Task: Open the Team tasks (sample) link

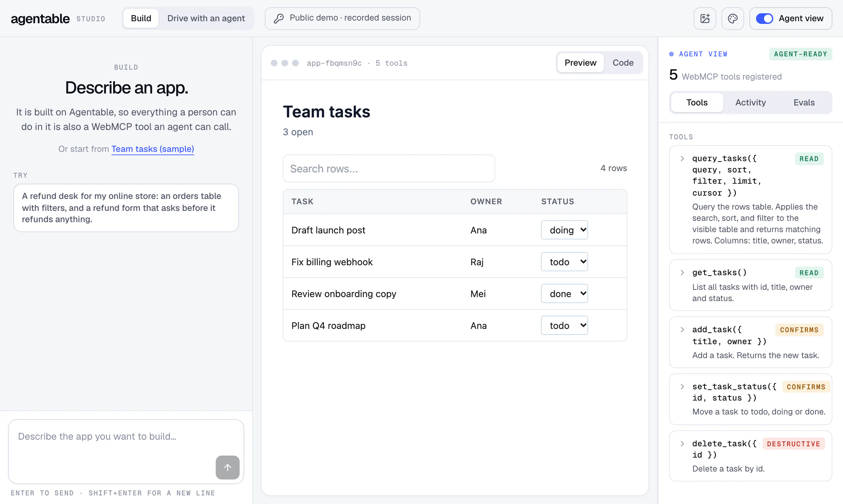Action: click(153, 149)
